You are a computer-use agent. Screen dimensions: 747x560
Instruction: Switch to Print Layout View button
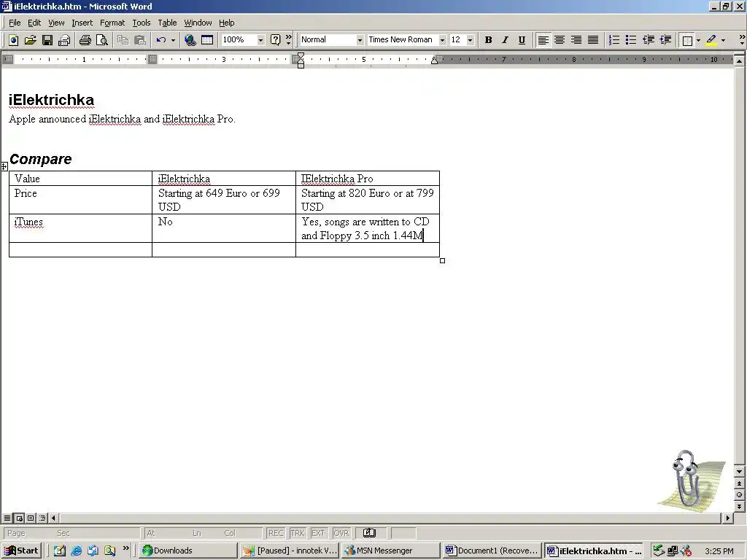[31, 518]
